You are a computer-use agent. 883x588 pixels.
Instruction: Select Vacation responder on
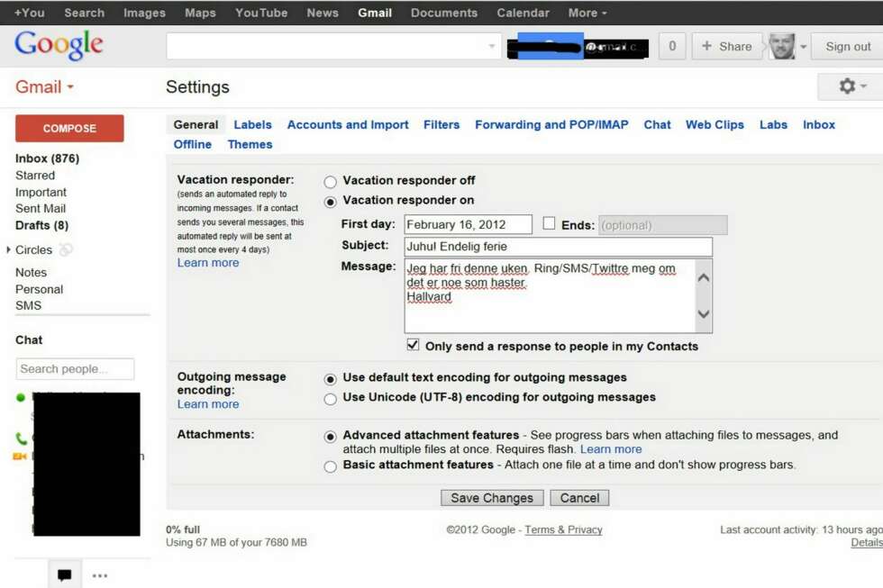click(x=331, y=202)
